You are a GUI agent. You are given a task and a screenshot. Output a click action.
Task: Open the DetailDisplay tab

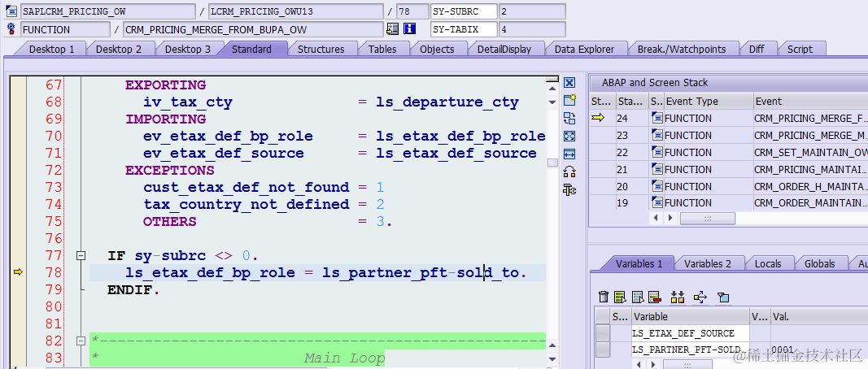coord(504,49)
